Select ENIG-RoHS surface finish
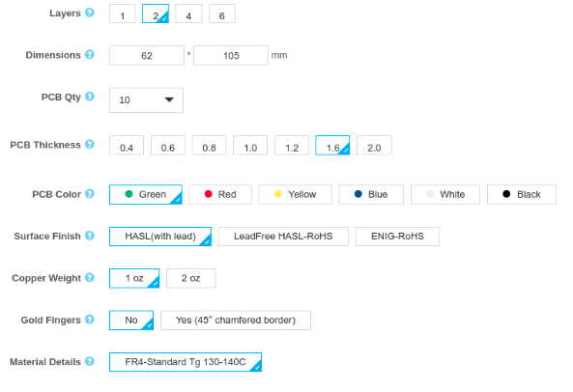Viewport: 573px width, 392px height. 397,237
